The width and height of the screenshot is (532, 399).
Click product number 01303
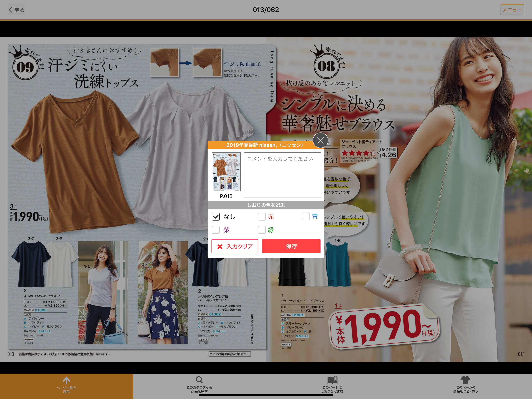(x=41, y=310)
